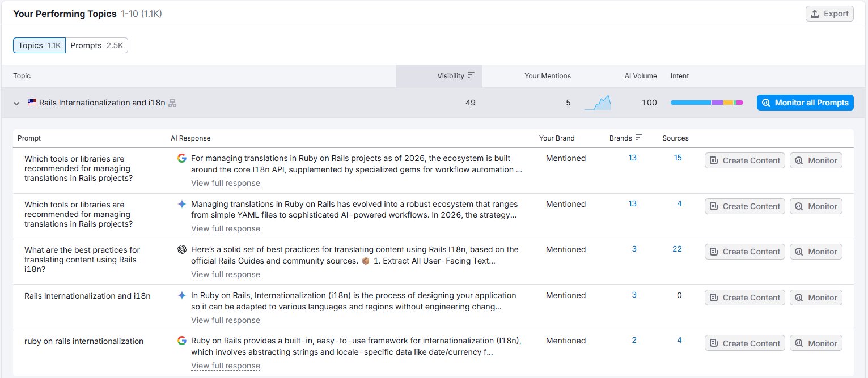The width and height of the screenshot is (868, 378).
Task: Click the Your Mentions column header
Action: 547,76
